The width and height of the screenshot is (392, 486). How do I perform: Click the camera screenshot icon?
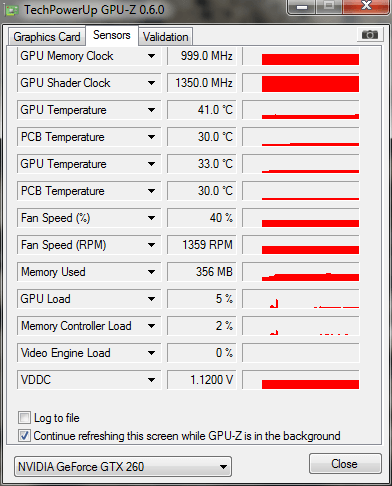[x=370, y=34]
